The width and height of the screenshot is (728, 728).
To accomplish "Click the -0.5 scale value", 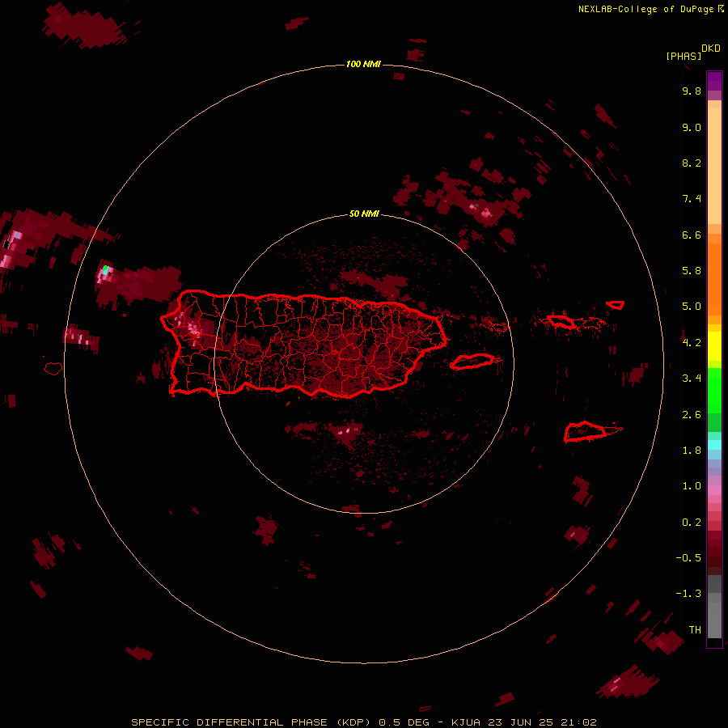I will click(688, 557).
